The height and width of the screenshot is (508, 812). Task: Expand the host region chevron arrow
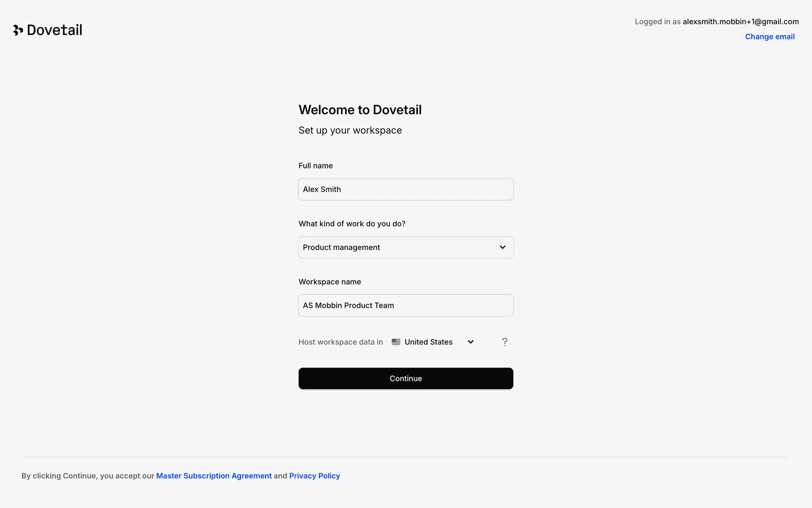[471, 342]
